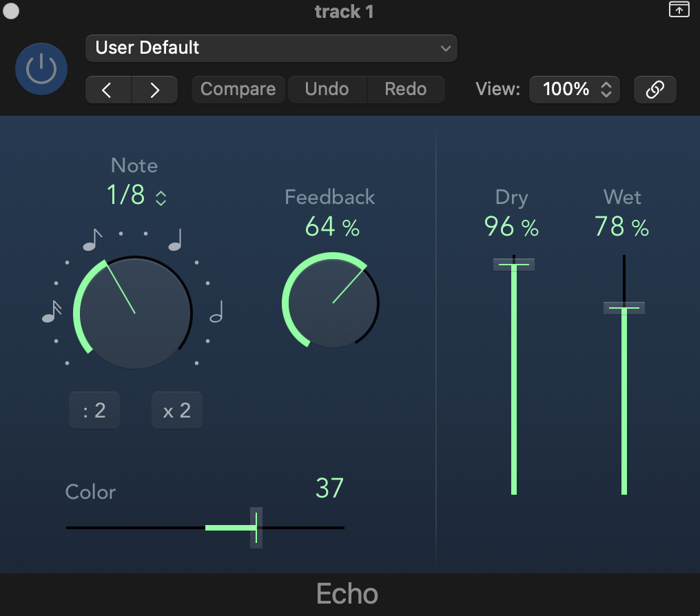Double the note value with x2 button

[x=177, y=410]
